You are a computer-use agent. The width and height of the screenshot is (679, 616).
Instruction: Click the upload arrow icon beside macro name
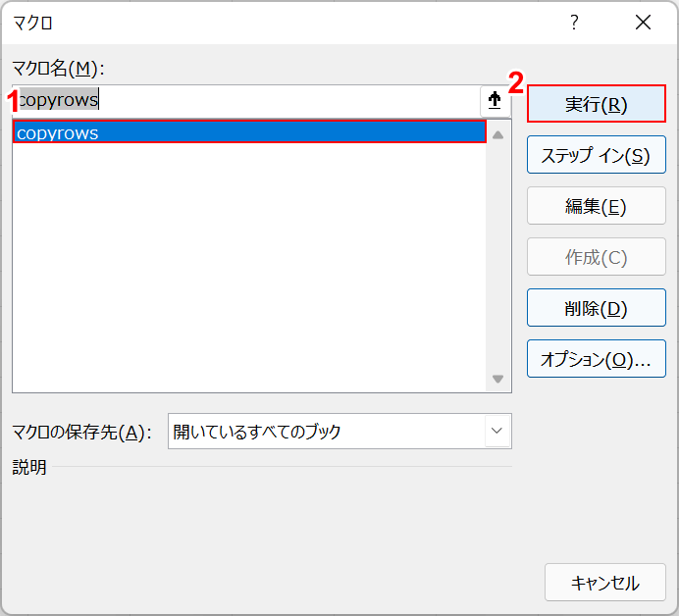click(495, 101)
